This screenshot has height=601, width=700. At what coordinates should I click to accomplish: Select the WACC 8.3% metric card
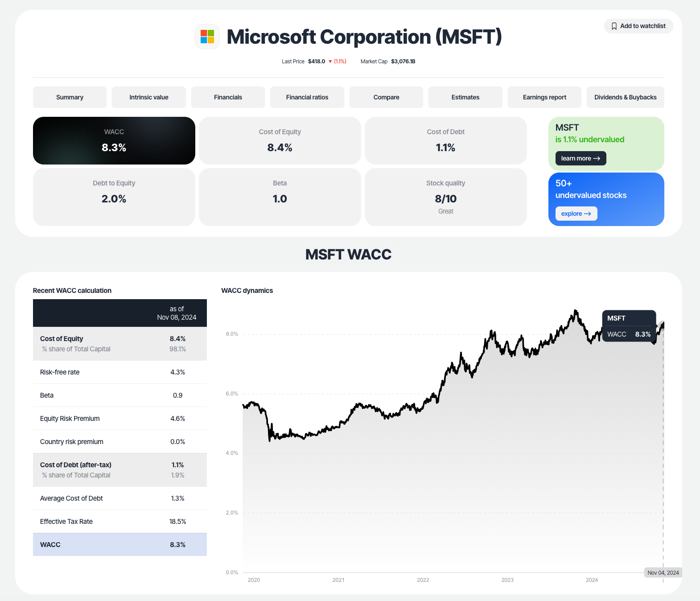coord(114,140)
